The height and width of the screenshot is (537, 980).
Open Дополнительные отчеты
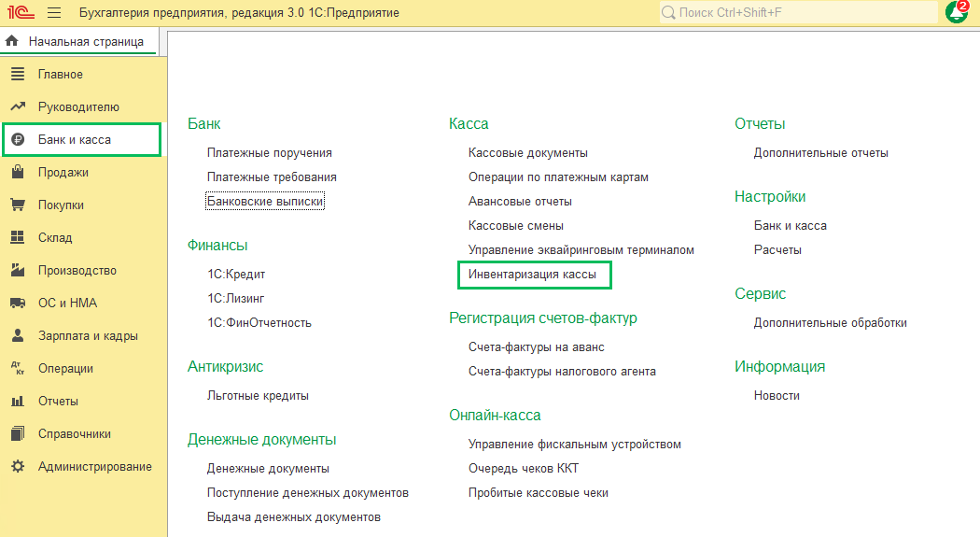(820, 152)
